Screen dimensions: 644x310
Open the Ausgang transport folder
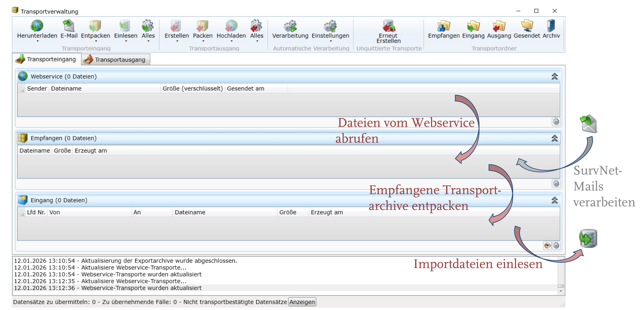[499, 27]
